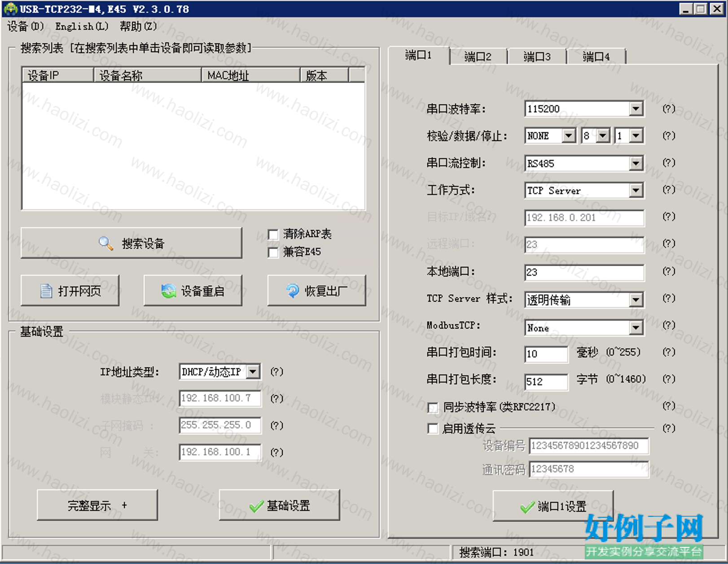This screenshot has width=728, height=564.
Task: Click the green checkmark on 基础设置
Action: [256, 506]
